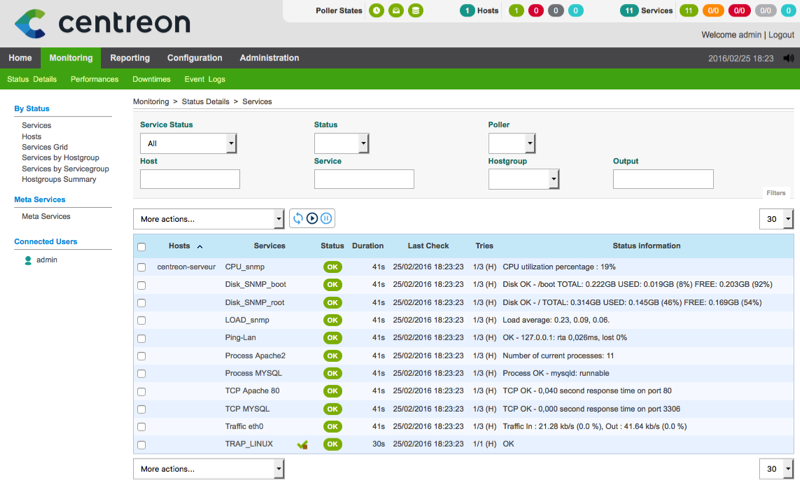Viewport: 800px width, 480px height.
Task: Expand the top More actions dropdown
Action: (x=208, y=219)
